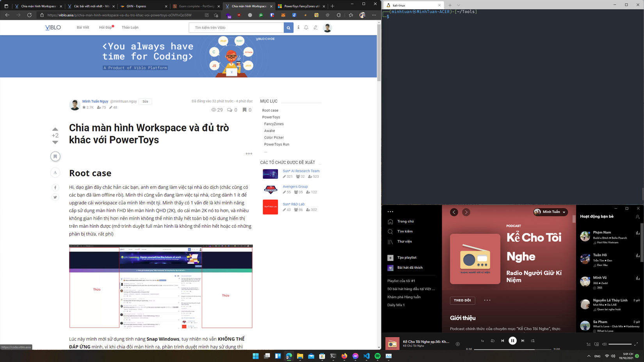Click Viblo write post pencil icon

(x=316, y=28)
